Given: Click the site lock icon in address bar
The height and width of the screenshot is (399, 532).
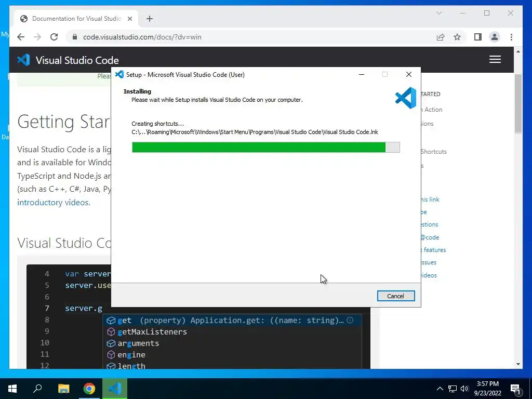Looking at the screenshot, I should (x=75, y=37).
